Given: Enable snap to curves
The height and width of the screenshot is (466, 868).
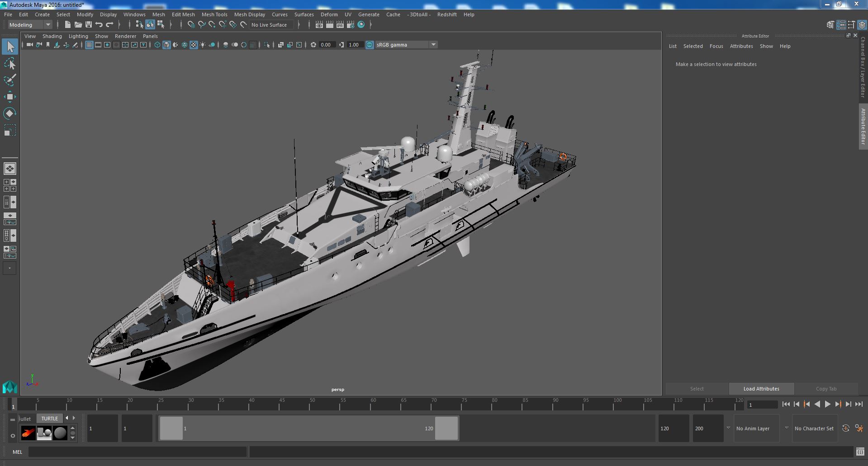Looking at the screenshot, I should 202,25.
